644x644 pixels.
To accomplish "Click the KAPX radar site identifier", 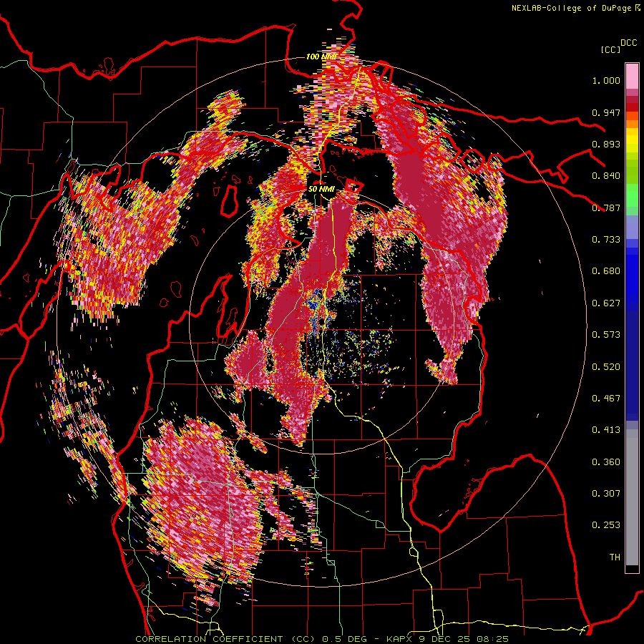I will (399, 639).
